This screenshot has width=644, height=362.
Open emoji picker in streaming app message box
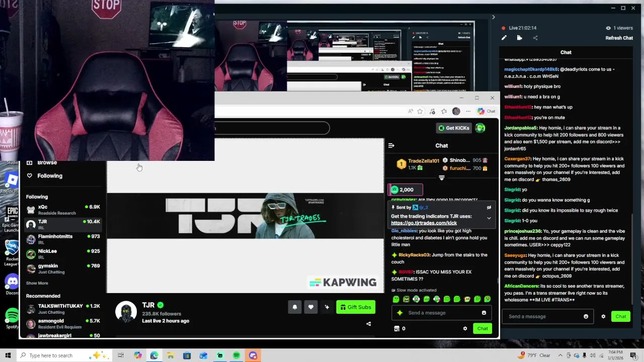[x=586, y=317]
